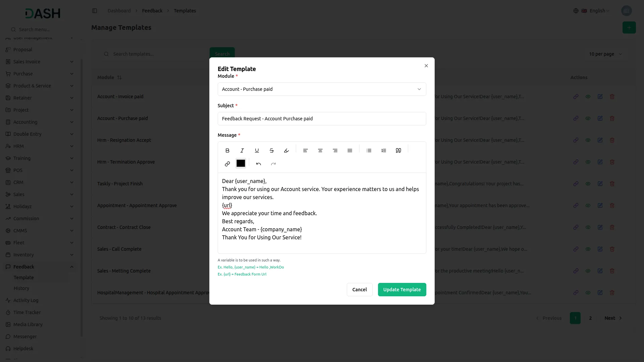644x362 pixels.
Task: Select the highlighter tool icon
Action: point(286,150)
